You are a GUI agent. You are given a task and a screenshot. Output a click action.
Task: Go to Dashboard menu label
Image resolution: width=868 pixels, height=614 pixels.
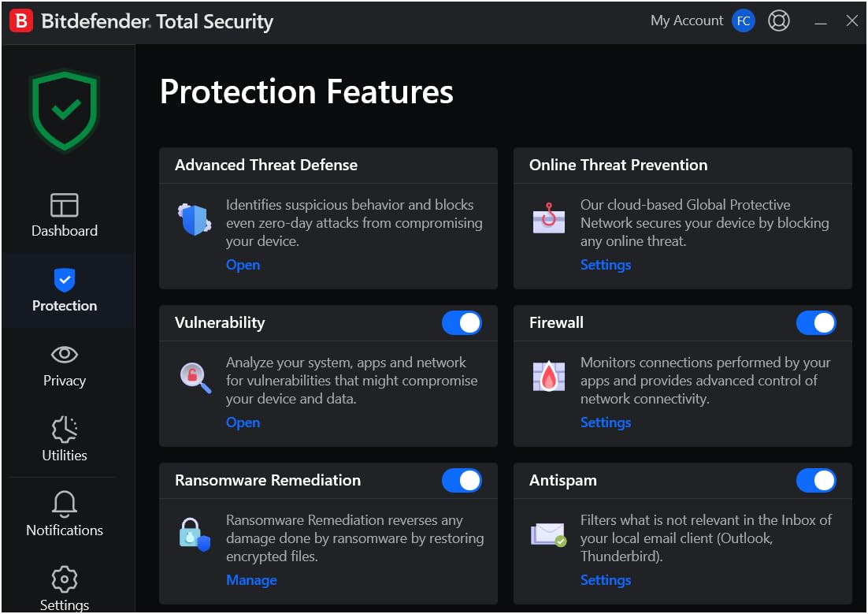click(65, 231)
